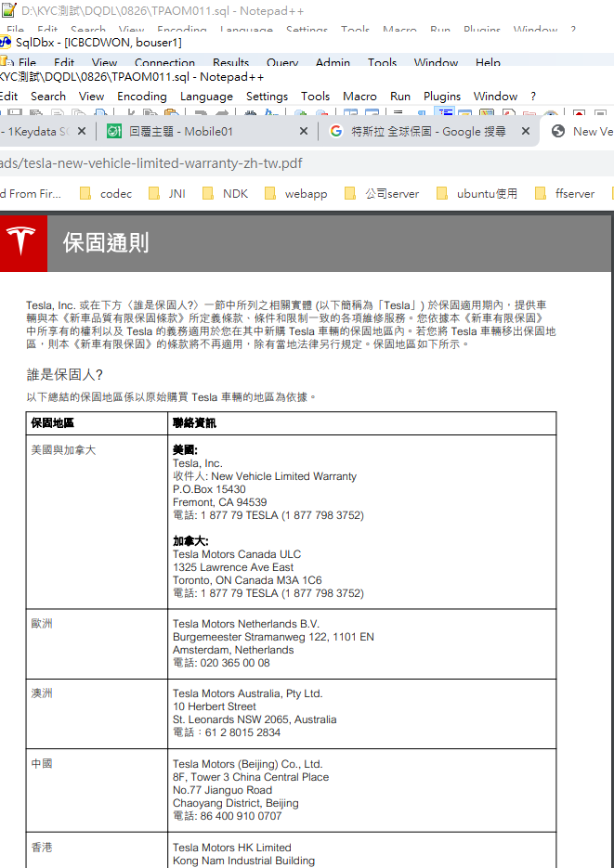Click 'Tesla Motors Netherlands B.V.' text
Screen dimensions: 614x868
point(246,624)
